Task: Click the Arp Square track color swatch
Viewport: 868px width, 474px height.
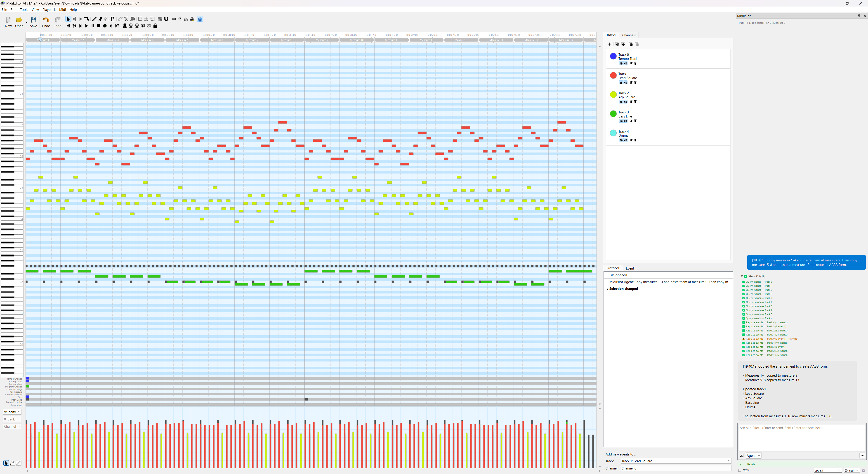Action: pos(613,95)
